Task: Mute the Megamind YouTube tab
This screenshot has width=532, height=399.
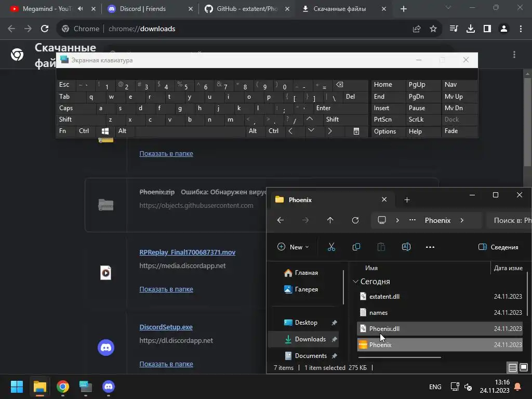Action: (80, 9)
